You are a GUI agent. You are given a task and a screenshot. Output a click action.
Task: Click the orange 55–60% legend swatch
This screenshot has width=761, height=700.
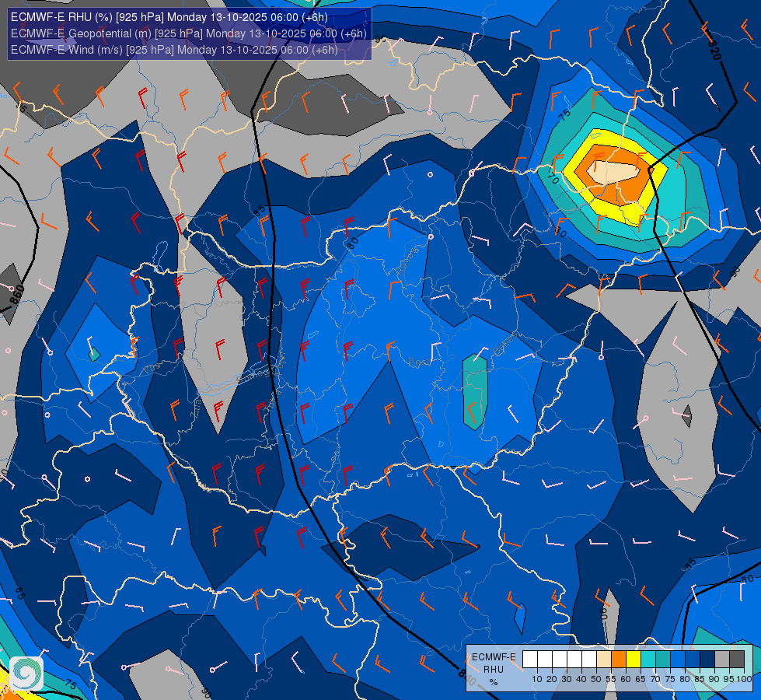618,660
